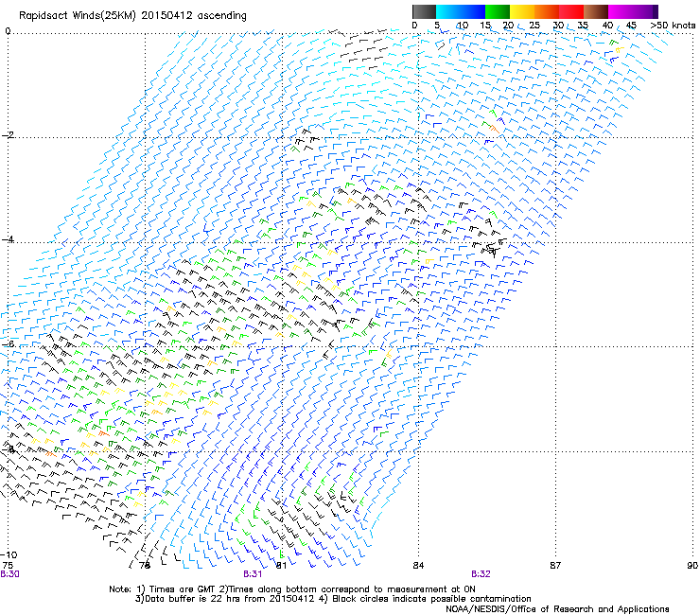Screen dimensions: 700x615
Task: Click the purple time label '8:31'
Action: pos(253,574)
